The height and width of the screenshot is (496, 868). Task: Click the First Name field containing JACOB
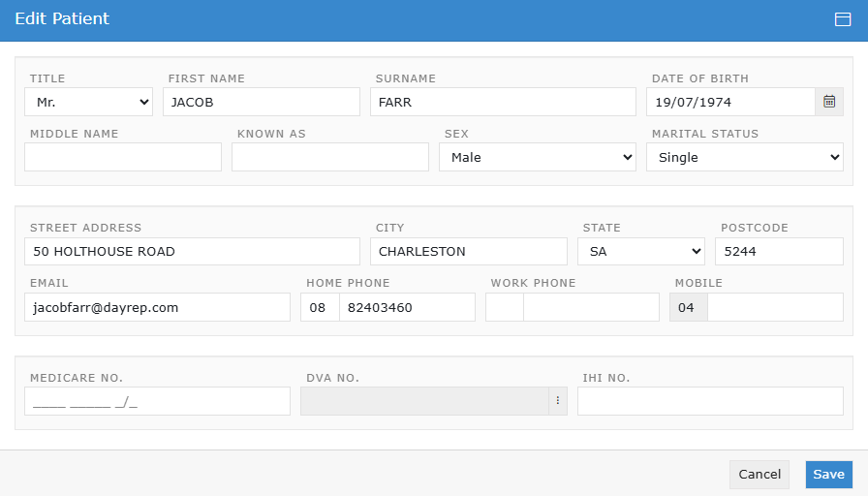click(x=261, y=102)
